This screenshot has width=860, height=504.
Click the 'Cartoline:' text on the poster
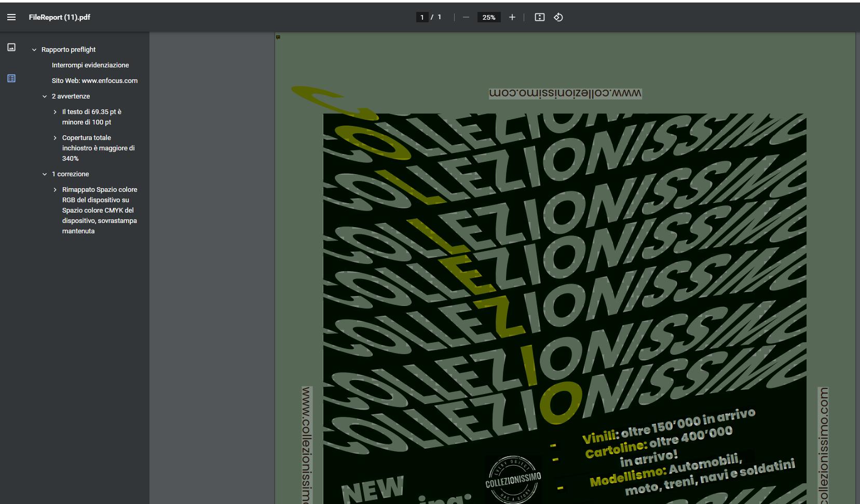click(x=616, y=449)
